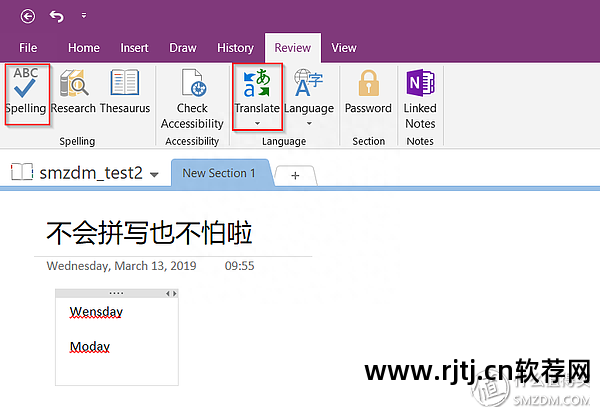Switch to the View tab
Viewport: 600px width, 417px height.
click(344, 48)
